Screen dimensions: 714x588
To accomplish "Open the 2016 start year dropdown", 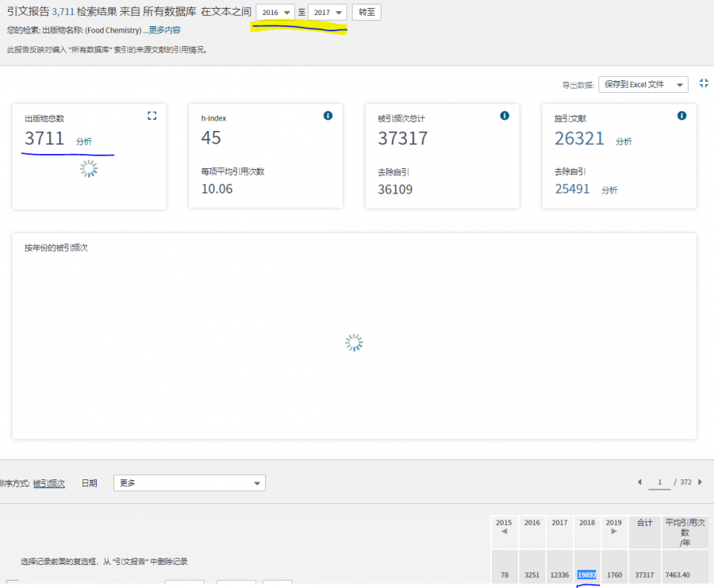I will 275,13.
